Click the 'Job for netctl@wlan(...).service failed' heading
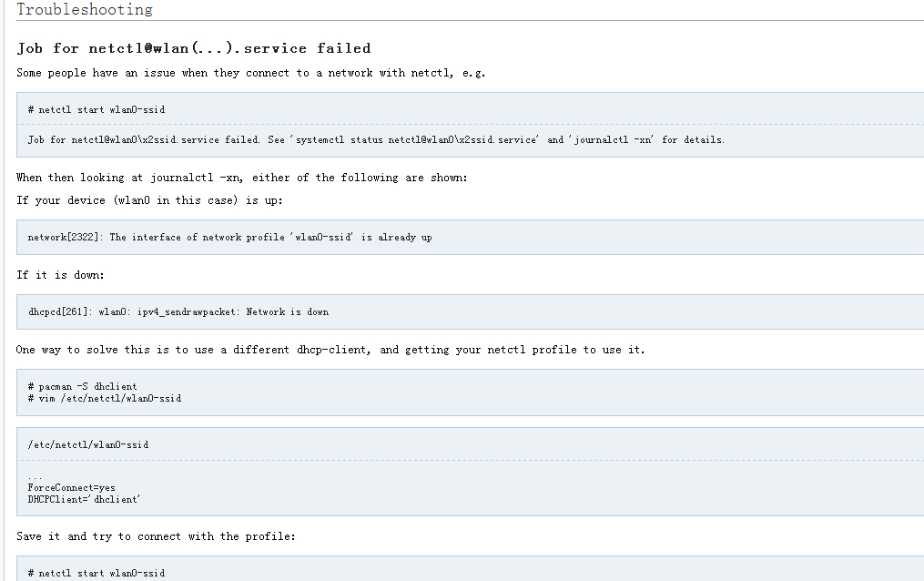 pos(194,48)
